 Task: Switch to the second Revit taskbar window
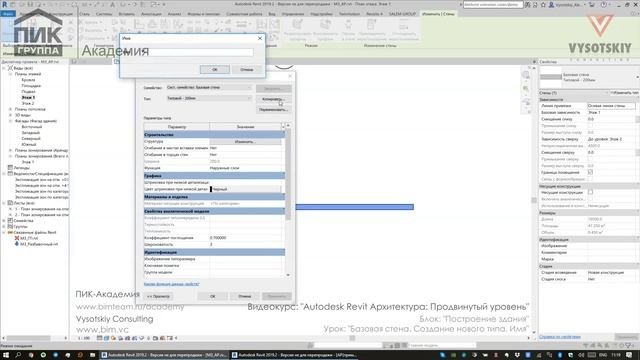(x=294, y=355)
